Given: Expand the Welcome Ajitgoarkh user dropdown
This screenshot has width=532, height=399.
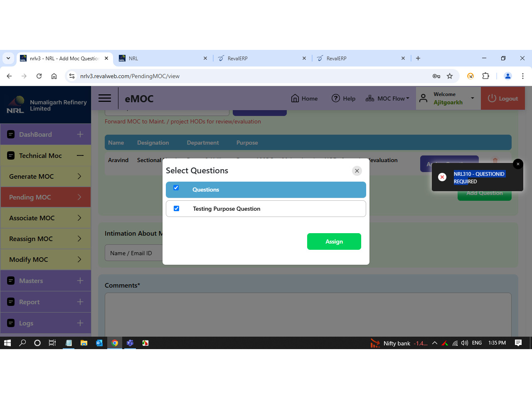Looking at the screenshot, I should pyautogui.click(x=472, y=99).
